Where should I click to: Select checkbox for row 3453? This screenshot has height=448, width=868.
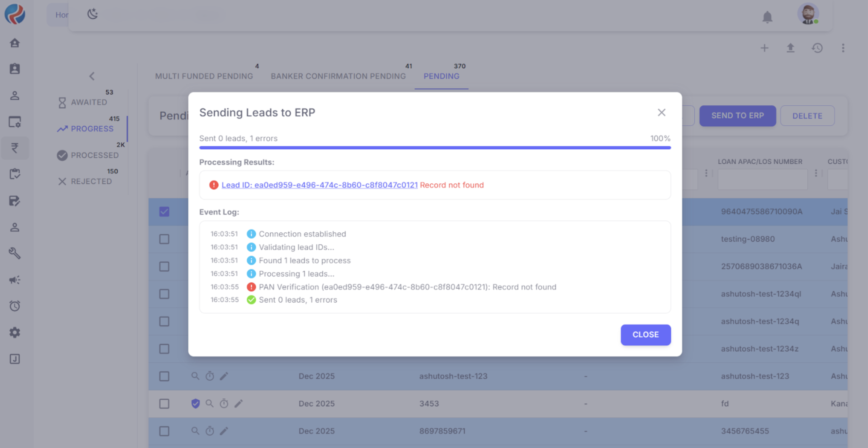coord(164,404)
